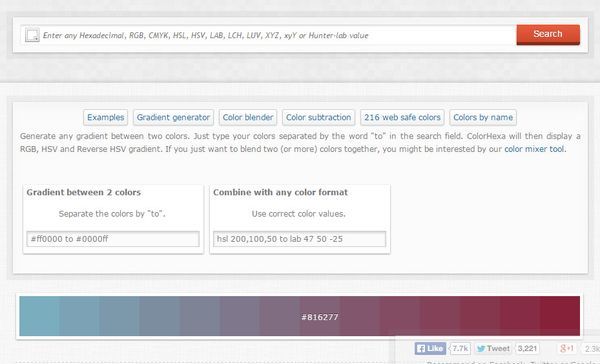Click the Combine with any color format heading

(280, 192)
